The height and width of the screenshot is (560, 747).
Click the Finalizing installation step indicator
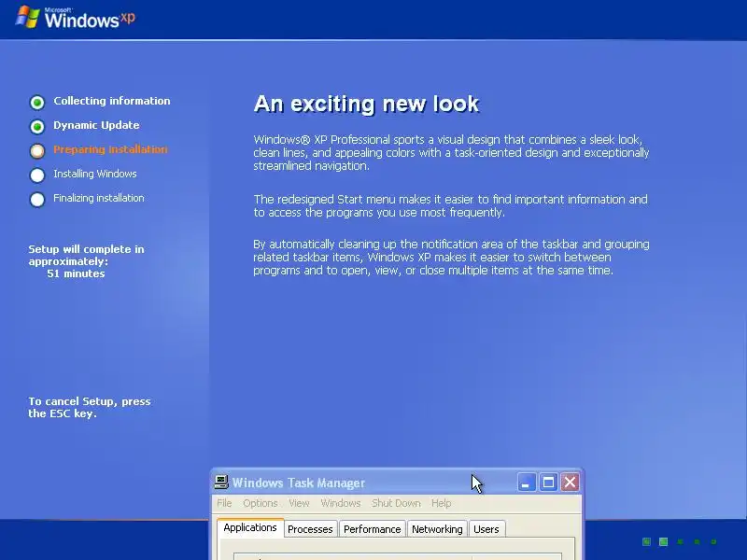pos(37,200)
